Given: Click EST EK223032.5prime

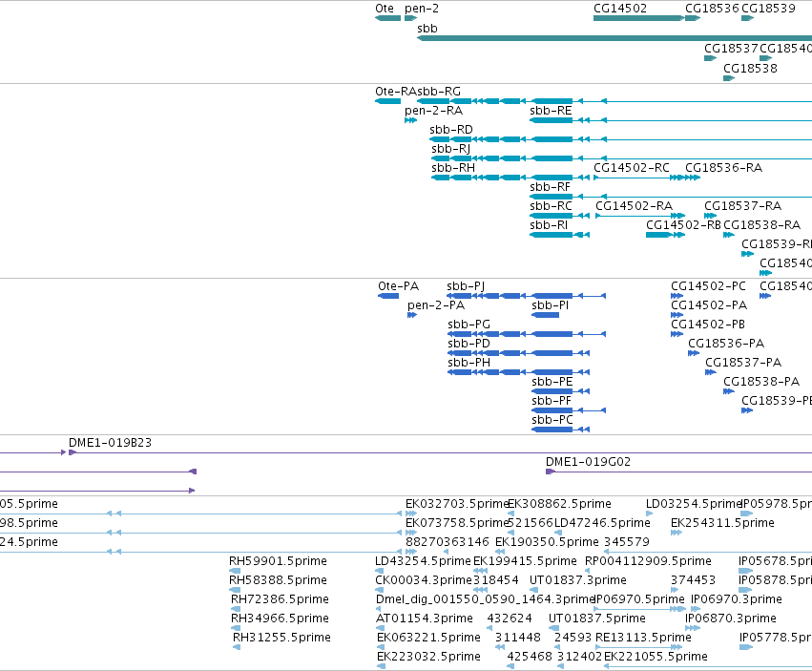Looking at the screenshot, I should pos(381,666).
